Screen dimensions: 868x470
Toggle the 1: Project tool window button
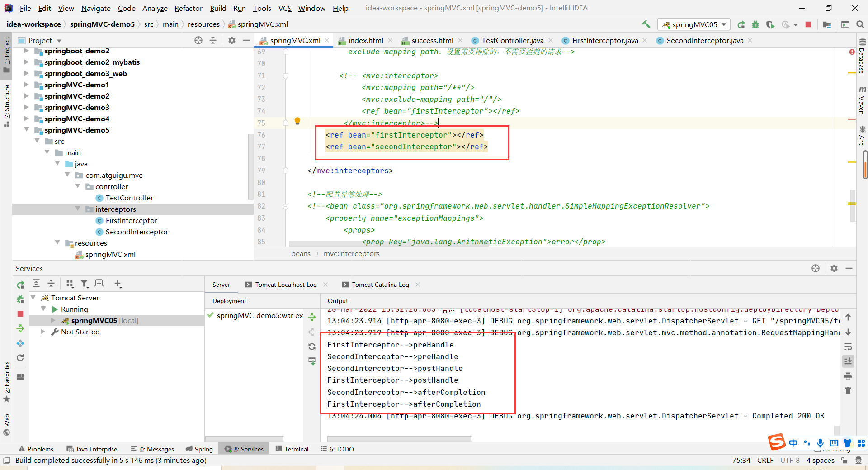click(x=6, y=54)
